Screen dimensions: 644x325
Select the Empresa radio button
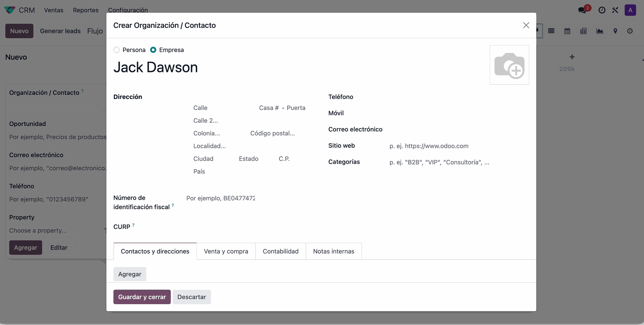click(x=153, y=50)
